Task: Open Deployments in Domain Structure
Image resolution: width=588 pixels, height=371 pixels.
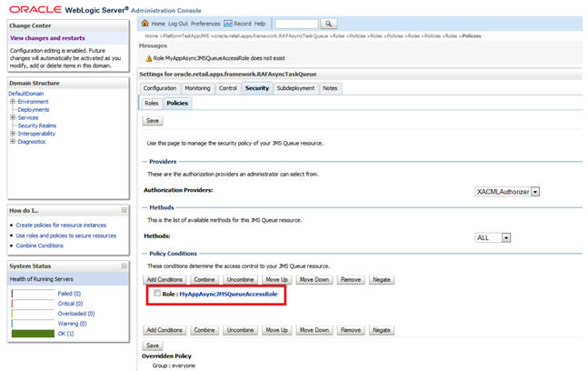Action: coord(34,109)
